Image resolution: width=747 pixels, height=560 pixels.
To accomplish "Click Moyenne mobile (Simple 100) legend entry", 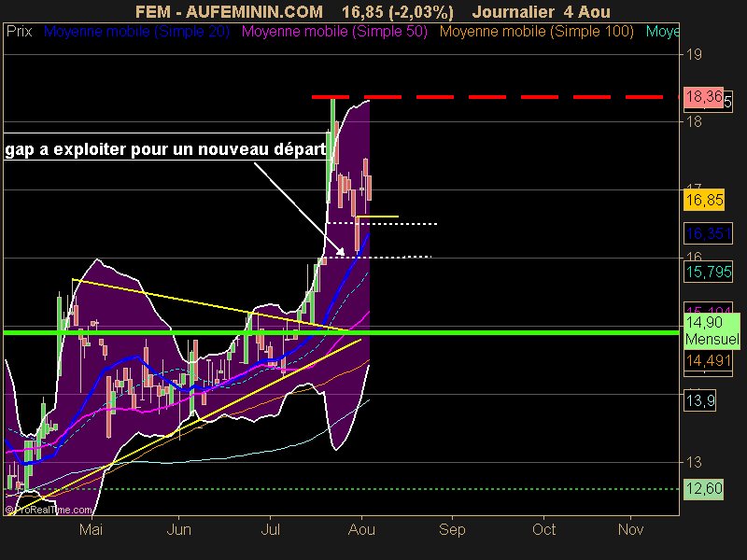I will 536,32.
